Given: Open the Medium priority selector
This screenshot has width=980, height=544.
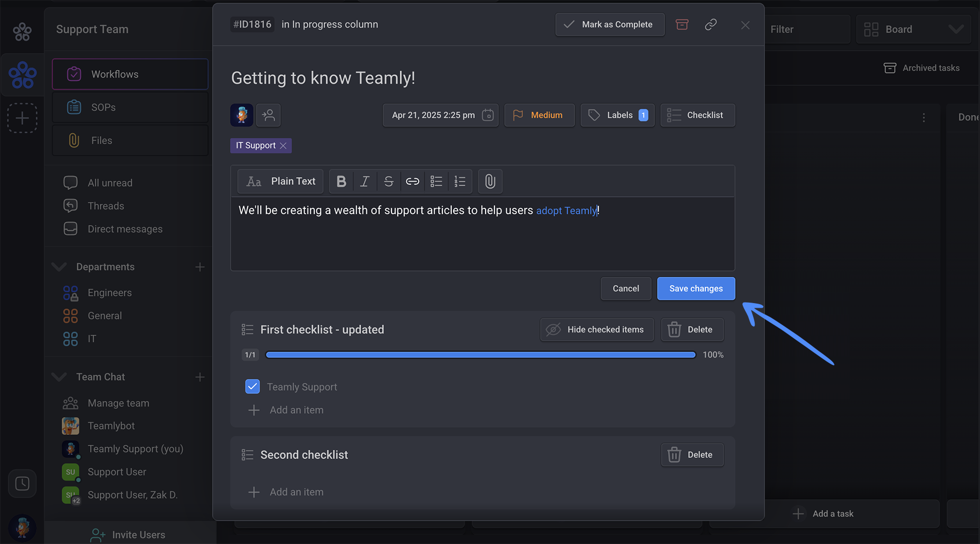Looking at the screenshot, I should pyautogui.click(x=539, y=115).
